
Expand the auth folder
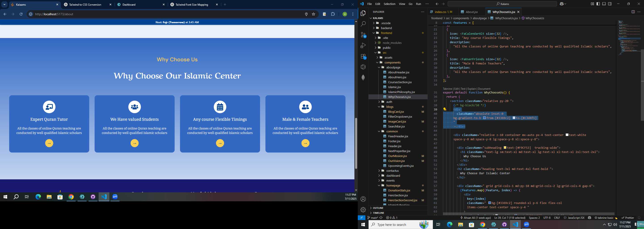(379, 102)
